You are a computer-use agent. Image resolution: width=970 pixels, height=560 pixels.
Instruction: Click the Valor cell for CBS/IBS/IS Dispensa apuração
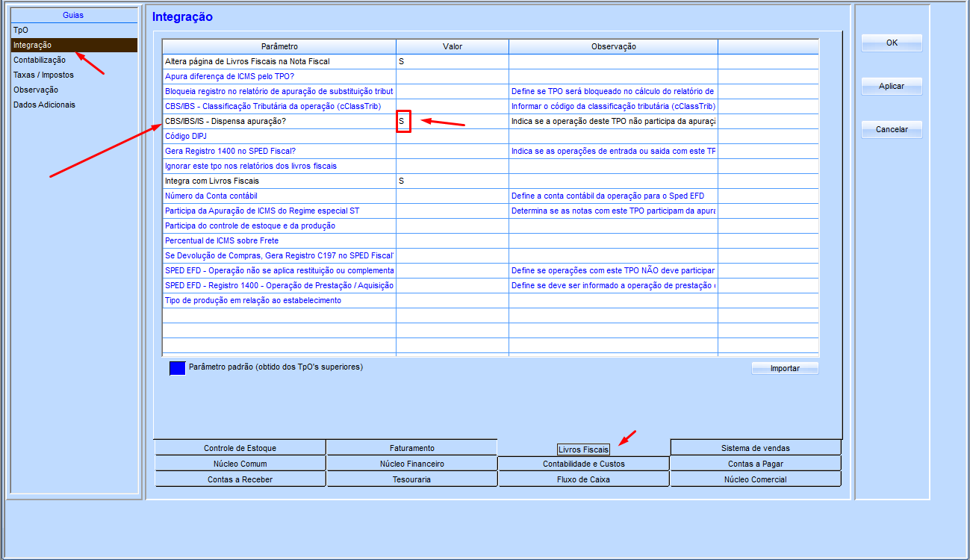click(452, 121)
